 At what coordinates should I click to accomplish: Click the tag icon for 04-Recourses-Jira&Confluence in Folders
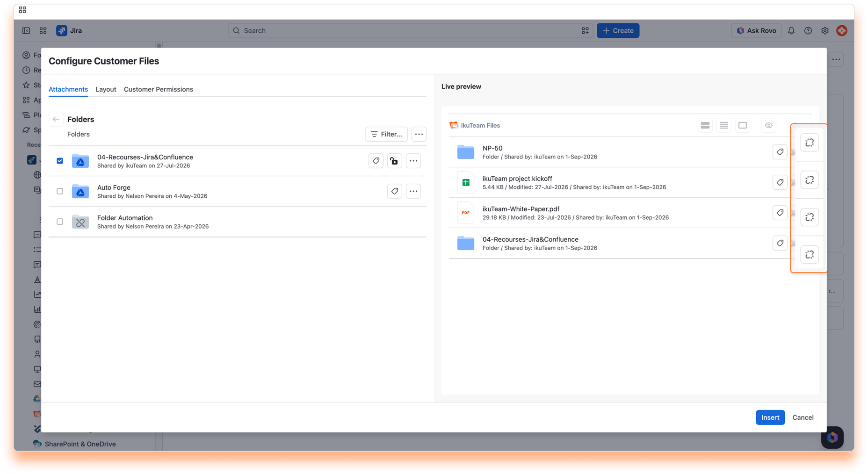(376, 161)
